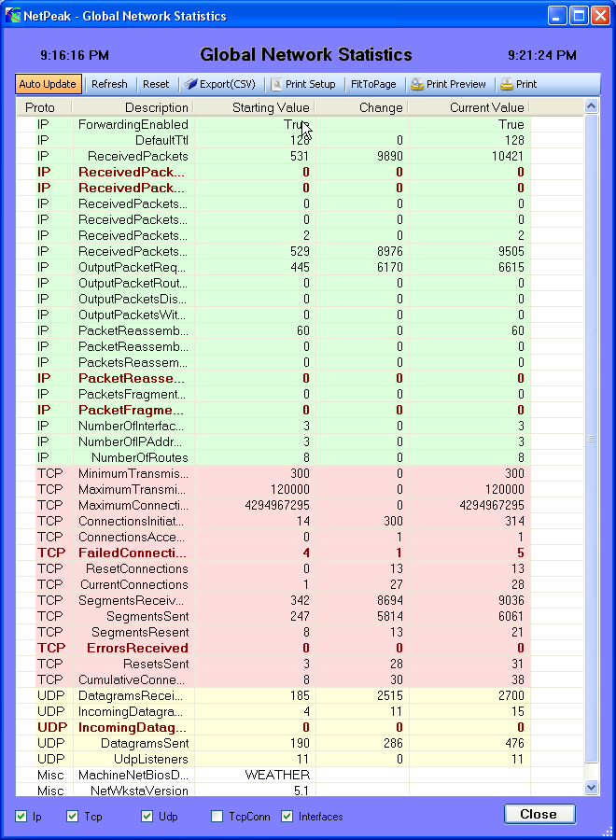Uncheck the Tcp checkbox

click(x=72, y=817)
